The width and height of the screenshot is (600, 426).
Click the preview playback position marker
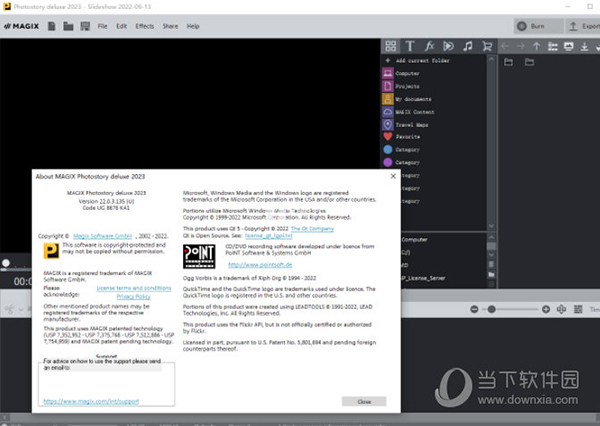click(6, 263)
